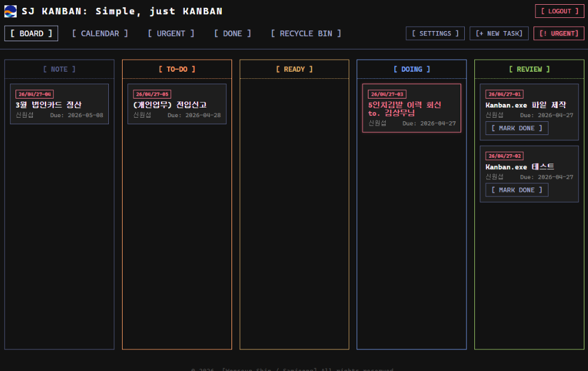Click task ID badge 26/04/27-04
This screenshot has height=371, width=588.
35,94
